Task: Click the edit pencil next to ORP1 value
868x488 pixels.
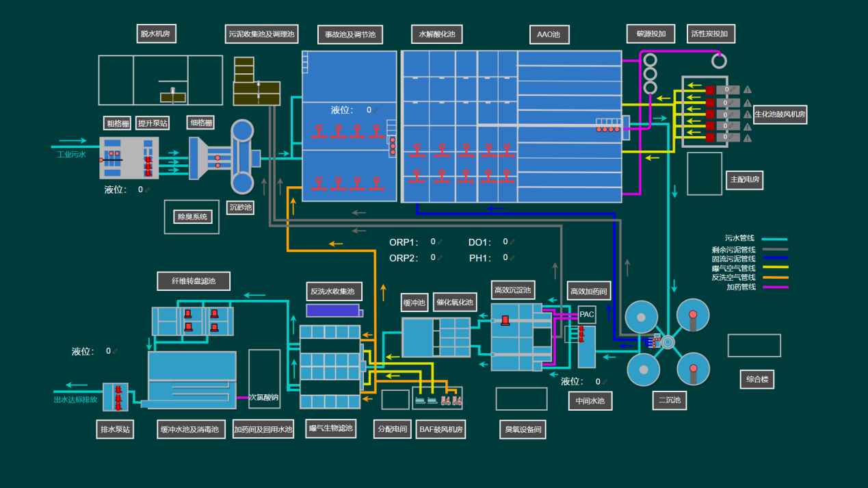Action: (440, 242)
